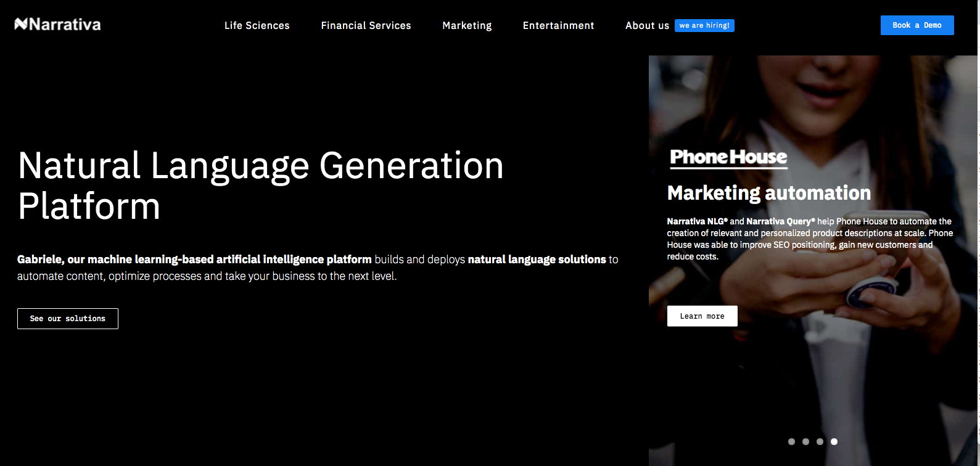The image size is (980, 466).
Task: Click the Marketing automation heading
Action: tap(769, 193)
